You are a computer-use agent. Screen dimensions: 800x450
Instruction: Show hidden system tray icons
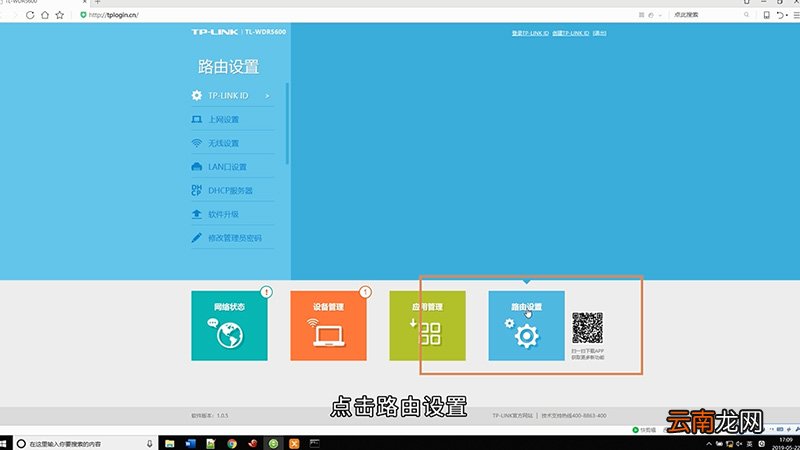click(x=708, y=444)
